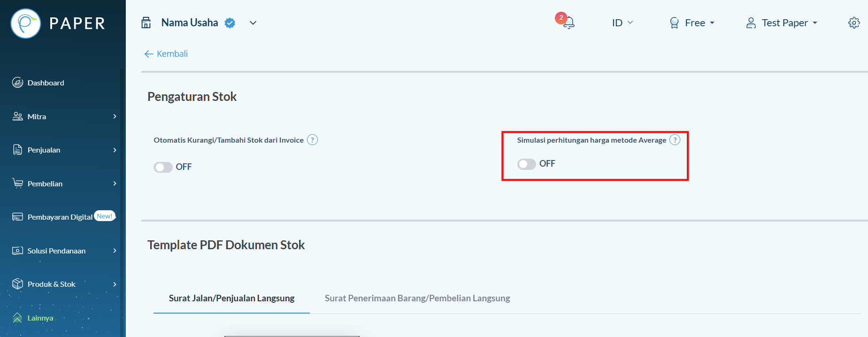Click the settings gear icon
The image size is (868, 337).
click(854, 23)
